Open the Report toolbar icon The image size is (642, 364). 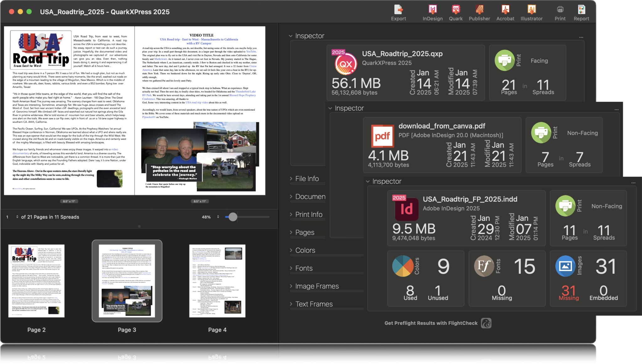[x=581, y=10]
